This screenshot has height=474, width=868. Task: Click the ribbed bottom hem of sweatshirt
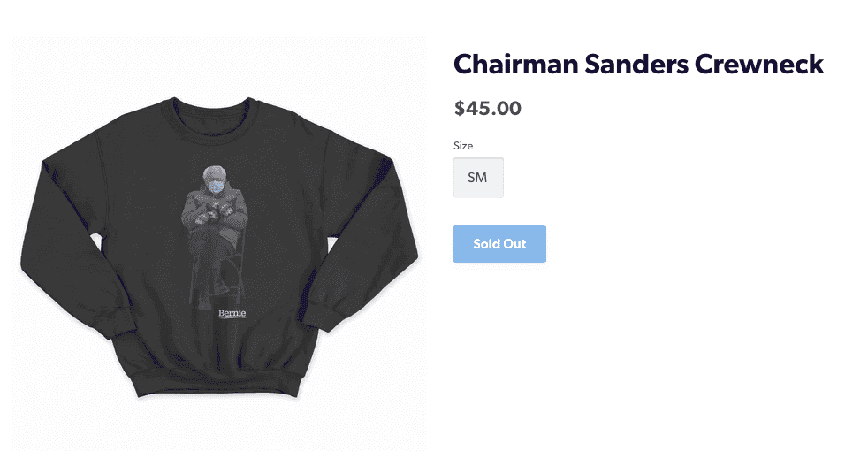pos(218,382)
